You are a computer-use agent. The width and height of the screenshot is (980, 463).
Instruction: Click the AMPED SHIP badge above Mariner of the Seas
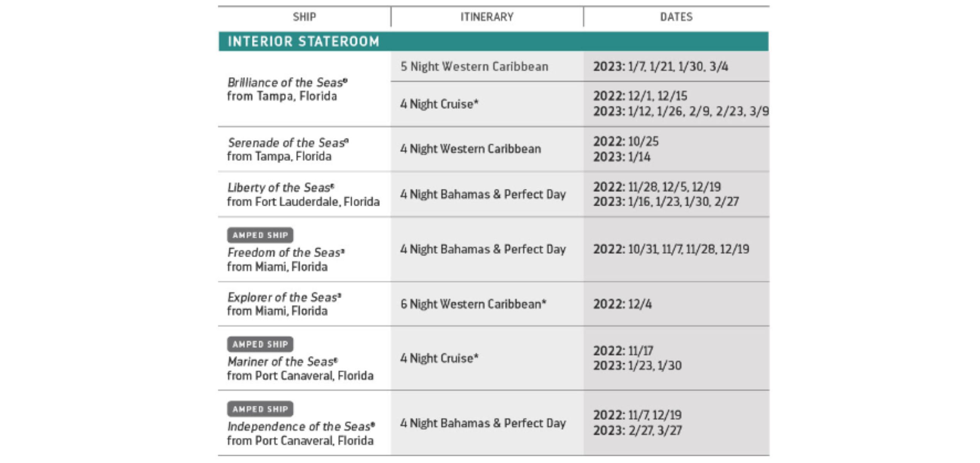260,344
